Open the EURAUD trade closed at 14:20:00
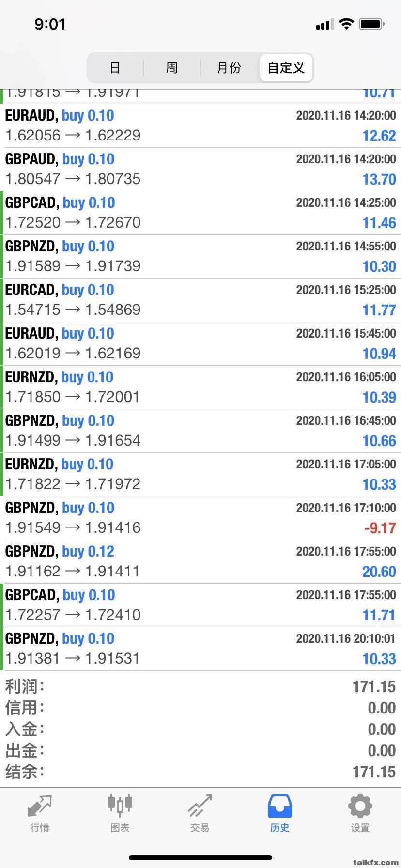 (200, 125)
